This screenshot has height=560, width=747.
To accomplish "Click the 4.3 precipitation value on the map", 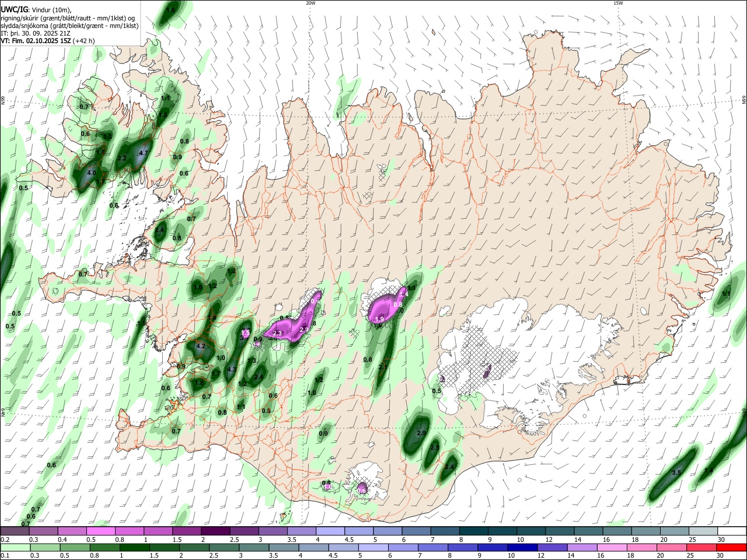I will coord(232,369).
